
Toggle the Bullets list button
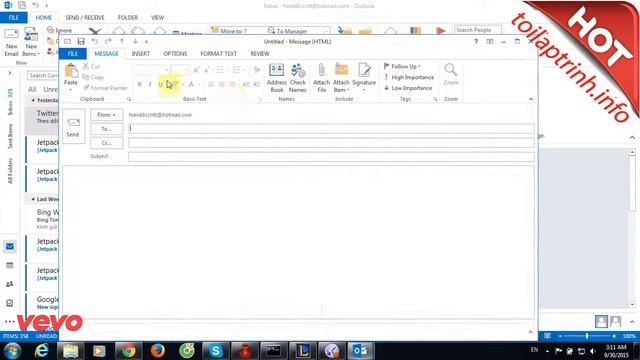click(x=221, y=70)
